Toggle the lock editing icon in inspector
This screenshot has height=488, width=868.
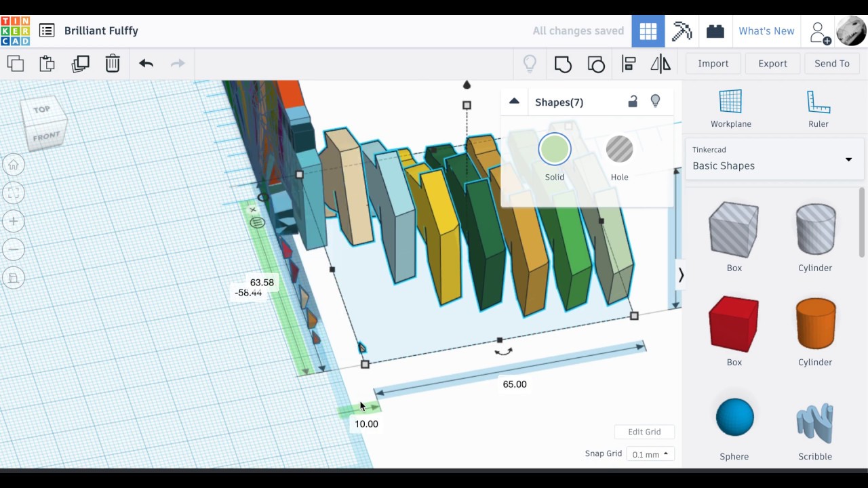pyautogui.click(x=633, y=102)
